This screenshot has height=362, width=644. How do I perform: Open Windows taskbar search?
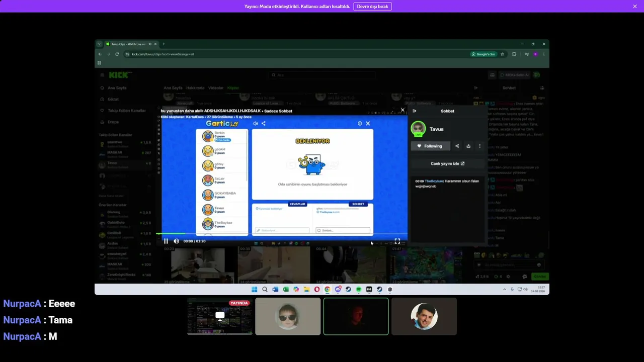pyautogui.click(x=265, y=290)
